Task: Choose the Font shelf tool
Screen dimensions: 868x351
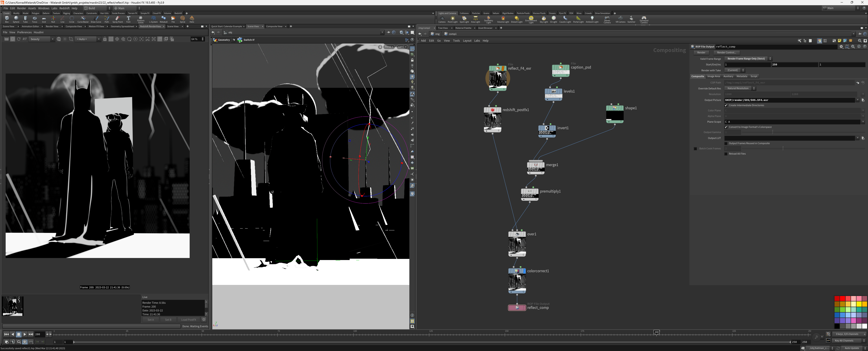Action: coord(128,19)
